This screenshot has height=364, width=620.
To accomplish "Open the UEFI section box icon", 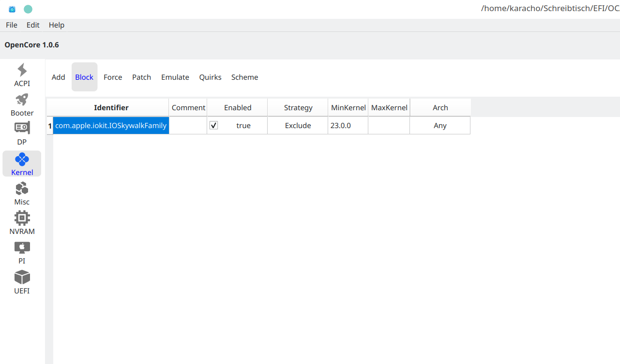I will coord(22,277).
